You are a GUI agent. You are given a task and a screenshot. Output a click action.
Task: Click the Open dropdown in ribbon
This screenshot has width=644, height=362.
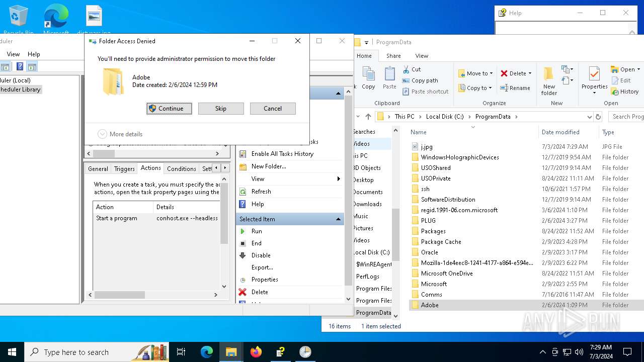coord(625,69)
